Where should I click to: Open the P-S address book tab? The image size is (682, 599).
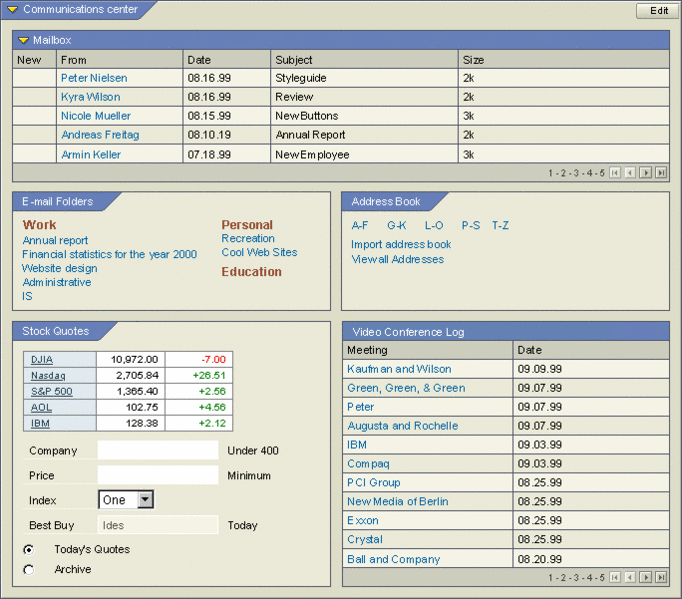click(470, 226)
